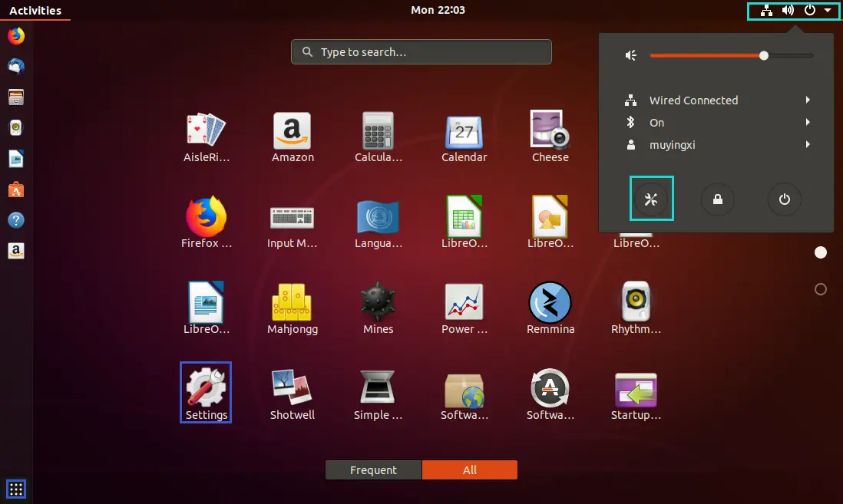Click the Show Applications grid button
Image resolution: width=843 pixels, height=504 pixels.
click(16, 489)
